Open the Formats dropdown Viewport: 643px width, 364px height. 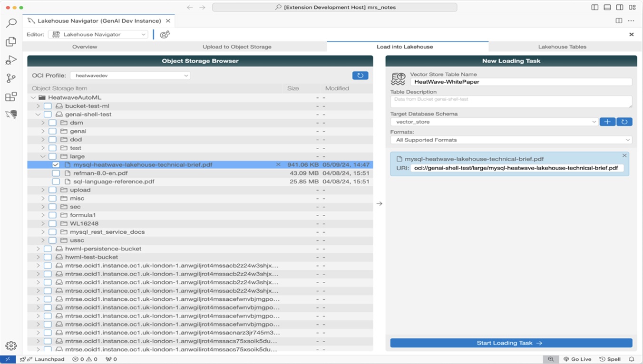tap(511, 140)
